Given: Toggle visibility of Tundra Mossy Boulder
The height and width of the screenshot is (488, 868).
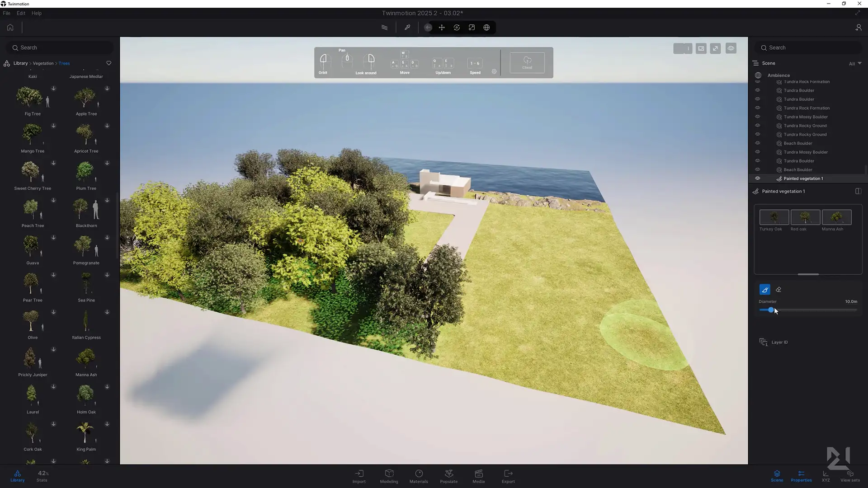Looking at the screenshot, I should click(758, 117).
